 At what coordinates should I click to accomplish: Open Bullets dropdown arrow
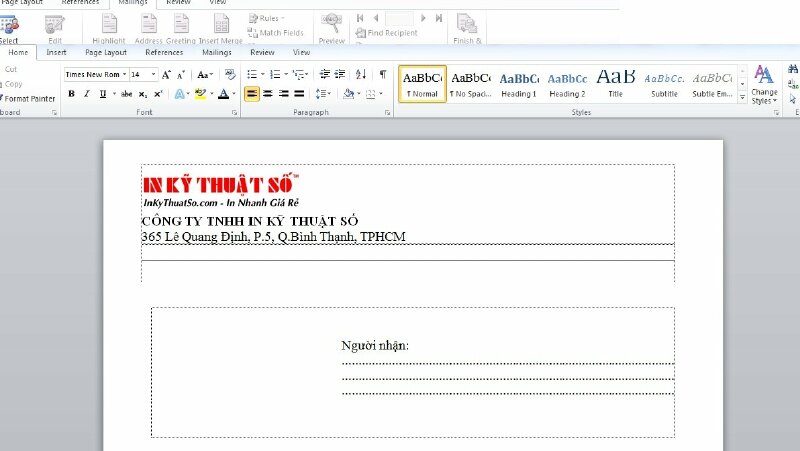[262, 74]
